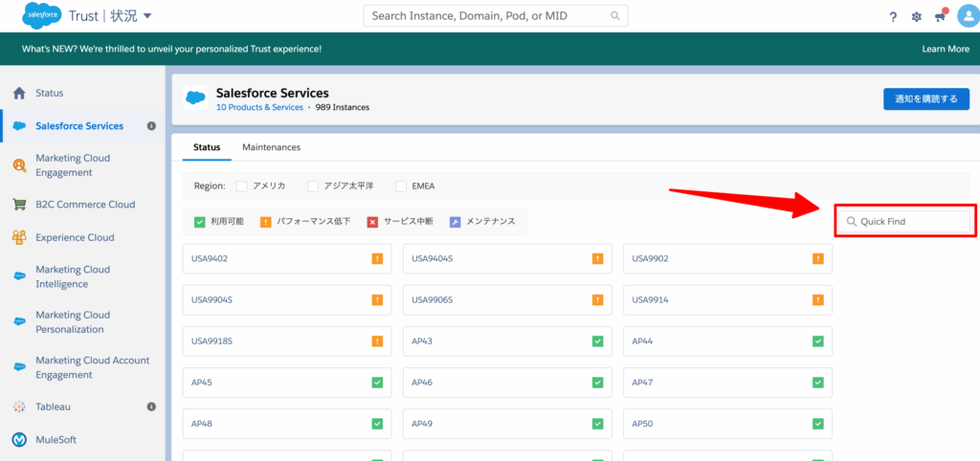Screen dimensions: 980x461
Task: Click the 通知を購読する button
Action: 926,99
